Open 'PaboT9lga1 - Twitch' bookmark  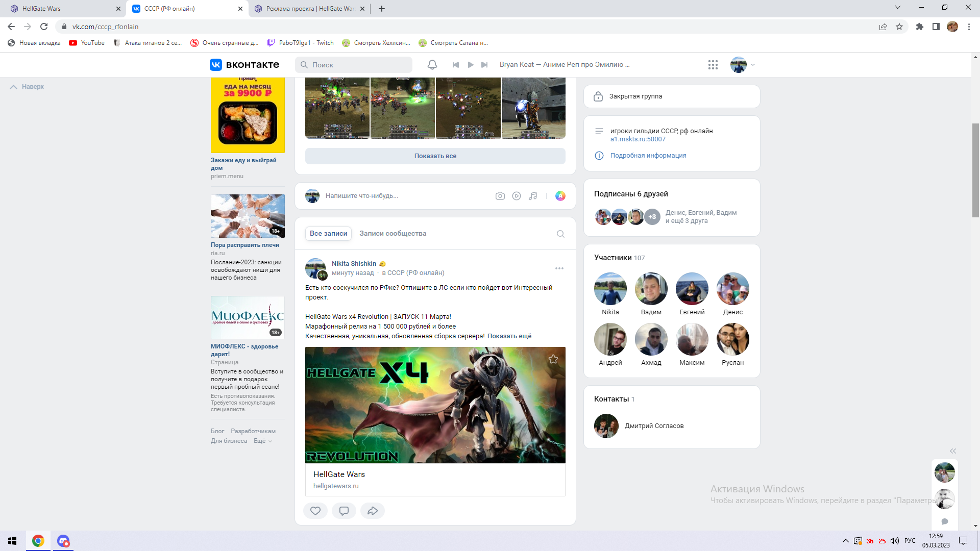pos(300,43)
